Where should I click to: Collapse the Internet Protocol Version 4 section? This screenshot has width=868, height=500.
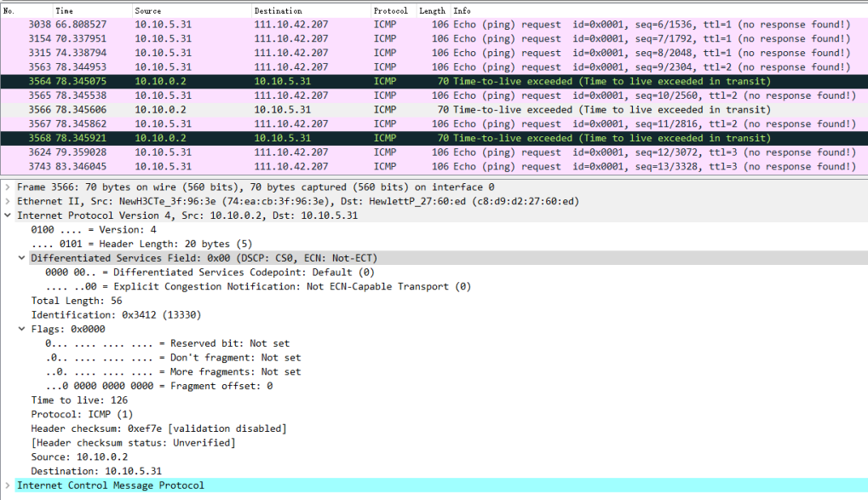(7, 216)
